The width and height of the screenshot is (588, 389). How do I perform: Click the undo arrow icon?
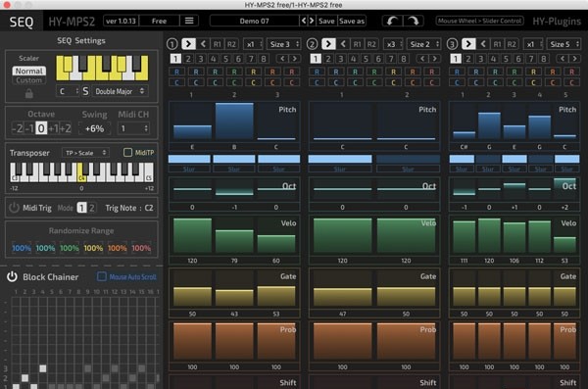[392, 21]
